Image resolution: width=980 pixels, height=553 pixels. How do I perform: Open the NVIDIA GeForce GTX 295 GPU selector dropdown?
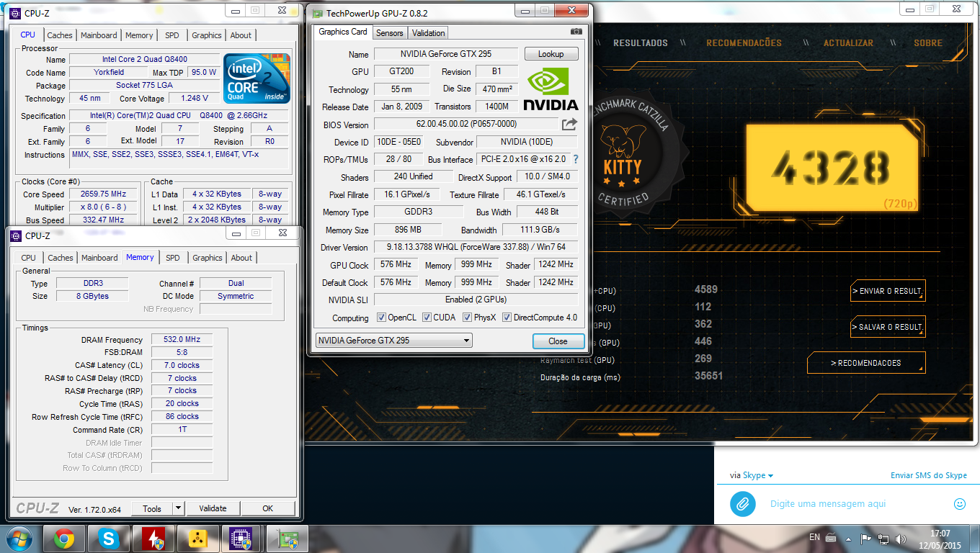coord(394,341)
